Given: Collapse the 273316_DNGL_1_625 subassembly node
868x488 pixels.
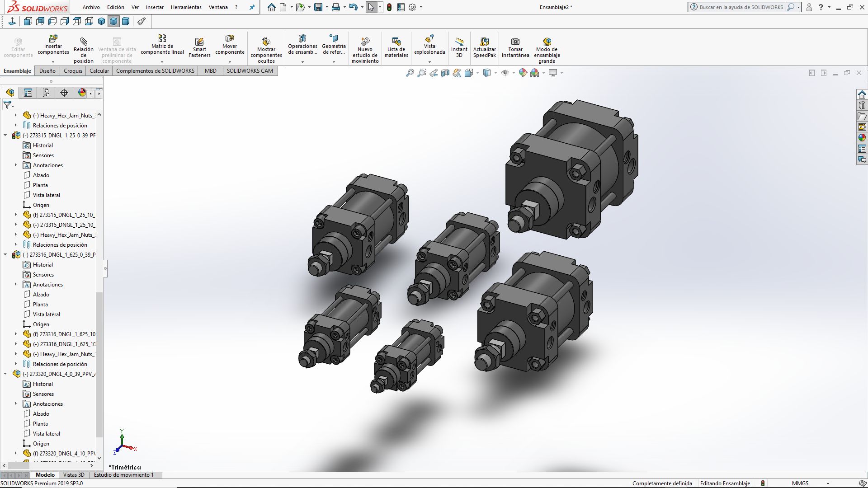Looking at the screenshot, I should pos(5,255).
